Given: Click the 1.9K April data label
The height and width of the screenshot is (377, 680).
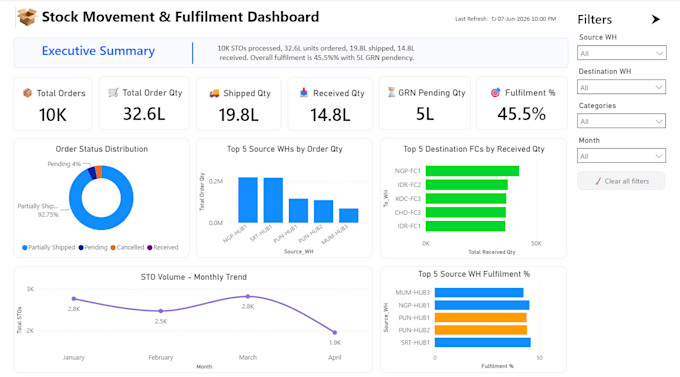Looking at the screenshot, I should tap(335, 343).
